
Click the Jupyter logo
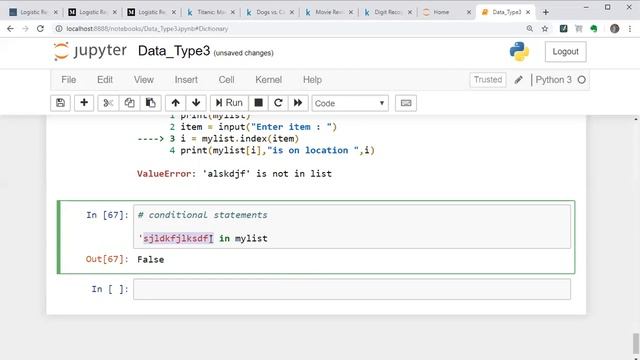[x=90, y=51]
